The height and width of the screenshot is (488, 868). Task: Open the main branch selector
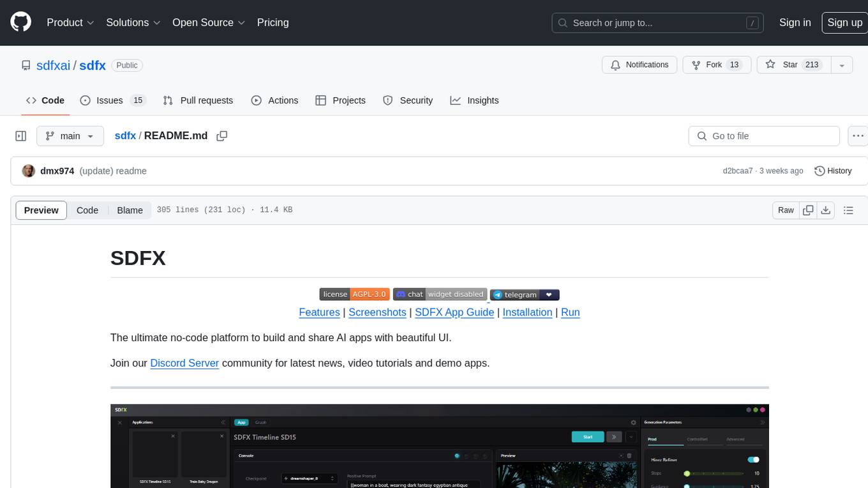(70, 136)
